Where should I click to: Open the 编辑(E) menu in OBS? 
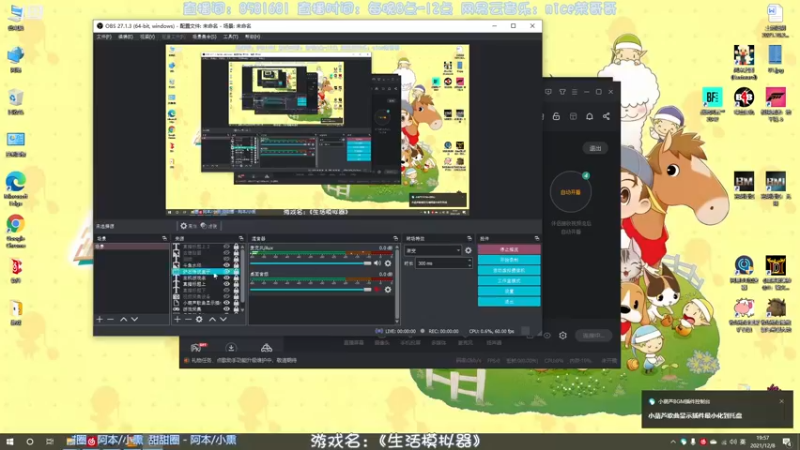click(126, 37)
